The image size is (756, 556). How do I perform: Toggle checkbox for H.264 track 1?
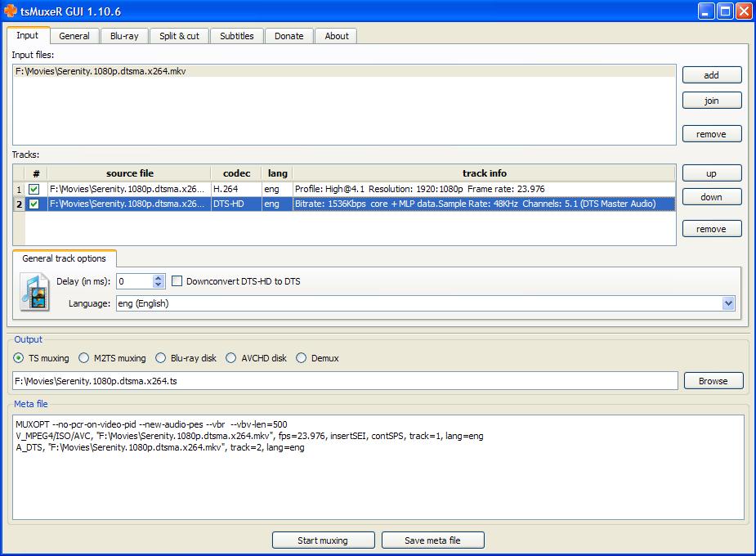click(34, 189)
